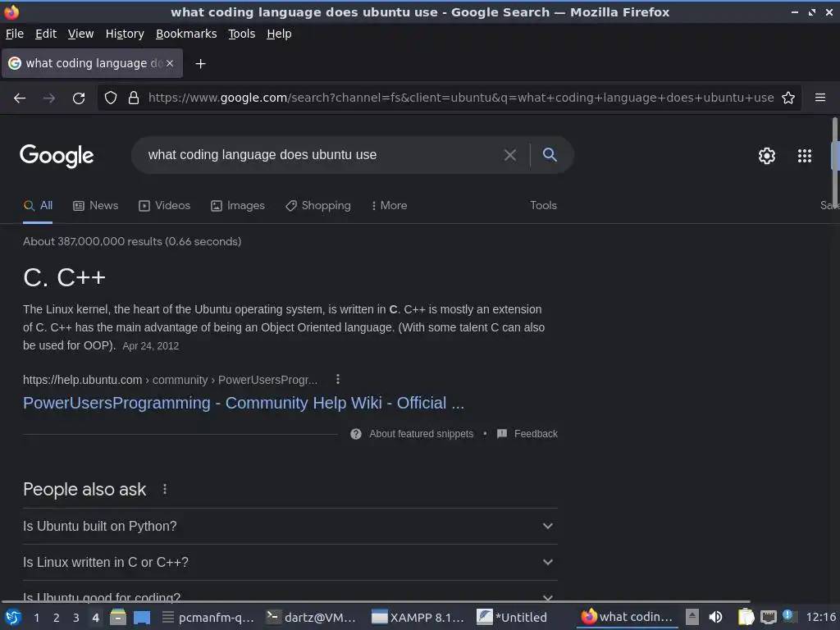Expand 'Is Linux written in C or C++?'
Screen dimensions: 840x630
click(x=290, y=563)
